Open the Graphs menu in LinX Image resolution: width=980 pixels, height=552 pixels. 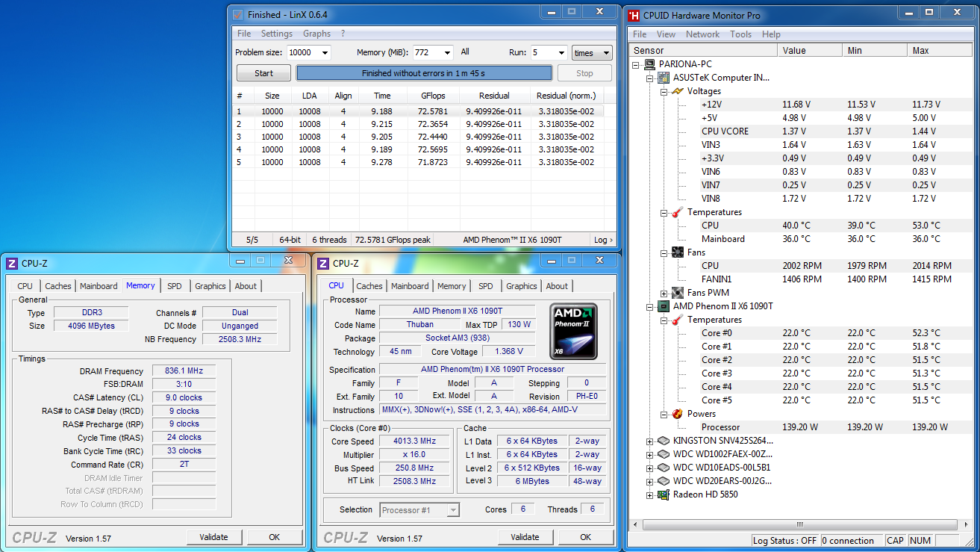tap(316, 34)
